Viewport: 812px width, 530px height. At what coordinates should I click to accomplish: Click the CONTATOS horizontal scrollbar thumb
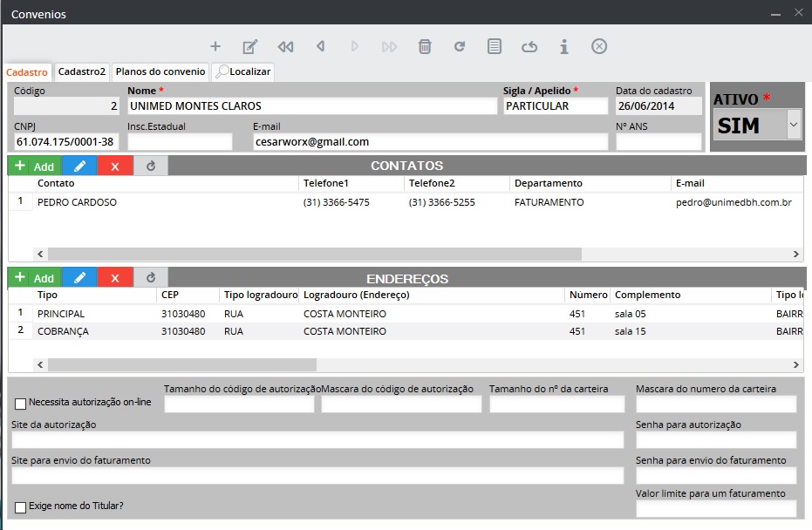[x=315, y=255]
